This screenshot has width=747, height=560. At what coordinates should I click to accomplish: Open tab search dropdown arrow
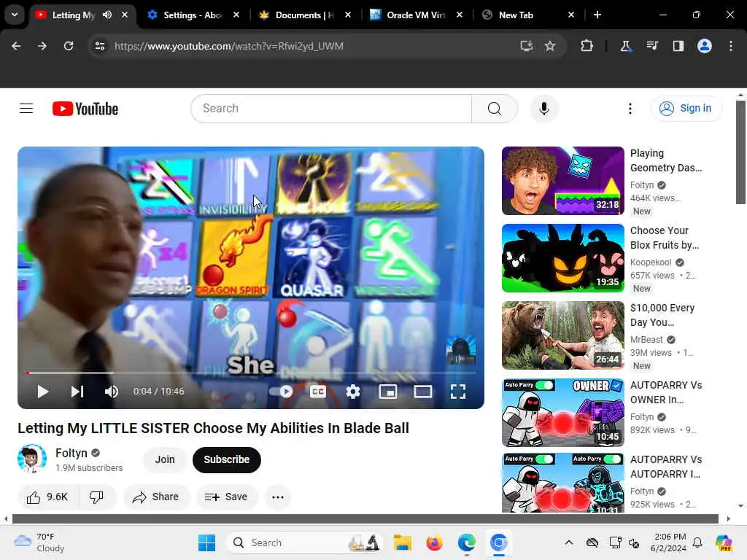point(15,15)
